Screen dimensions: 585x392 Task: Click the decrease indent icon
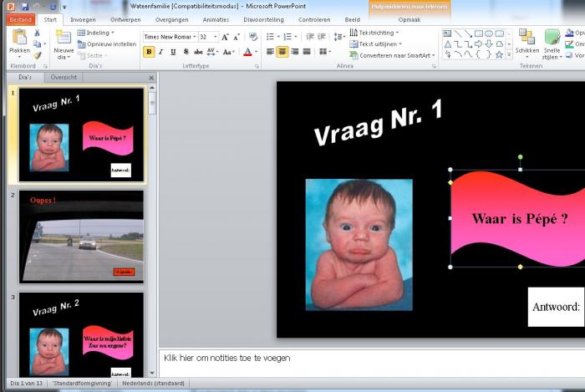[x=310, y=37]
